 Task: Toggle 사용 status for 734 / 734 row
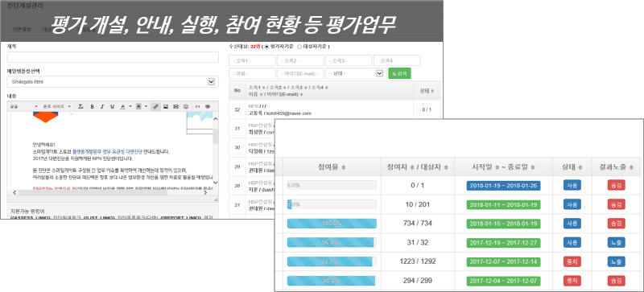point(572,224)
